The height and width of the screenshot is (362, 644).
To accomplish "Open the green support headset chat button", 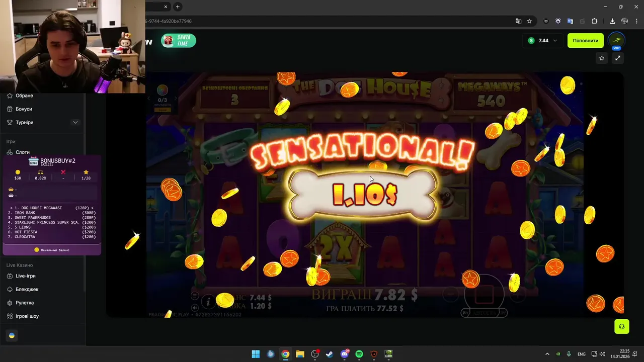I will pyautogui.click(x=622, y=326).
